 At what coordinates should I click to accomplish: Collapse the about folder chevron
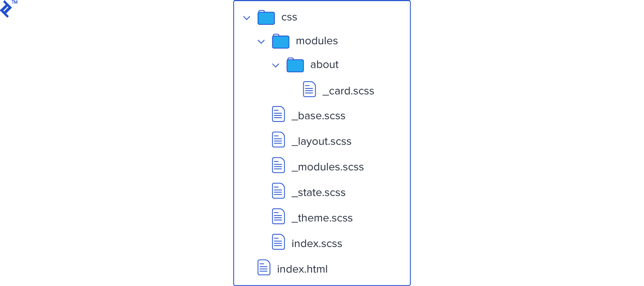[276, 65]
